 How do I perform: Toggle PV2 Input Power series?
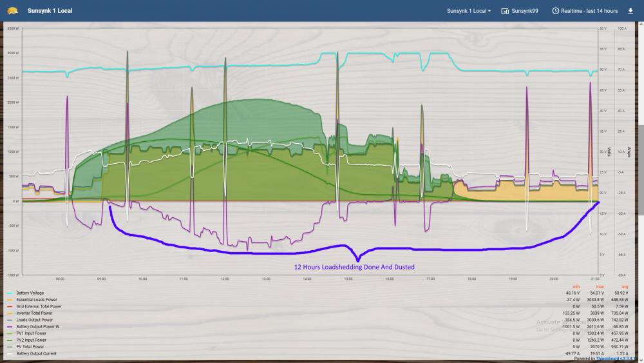point(31,340)
